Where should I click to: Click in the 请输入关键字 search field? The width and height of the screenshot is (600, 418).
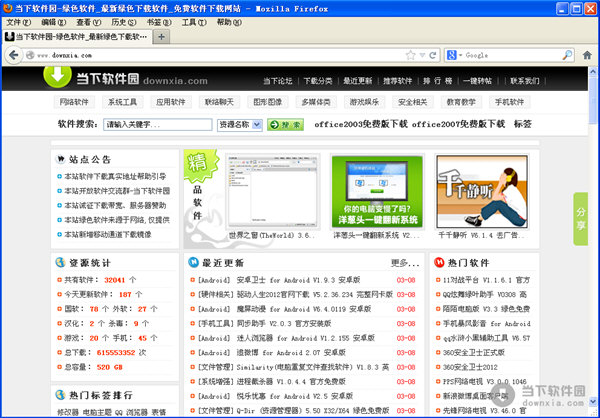pyautogui.click(x=158, y=124)
